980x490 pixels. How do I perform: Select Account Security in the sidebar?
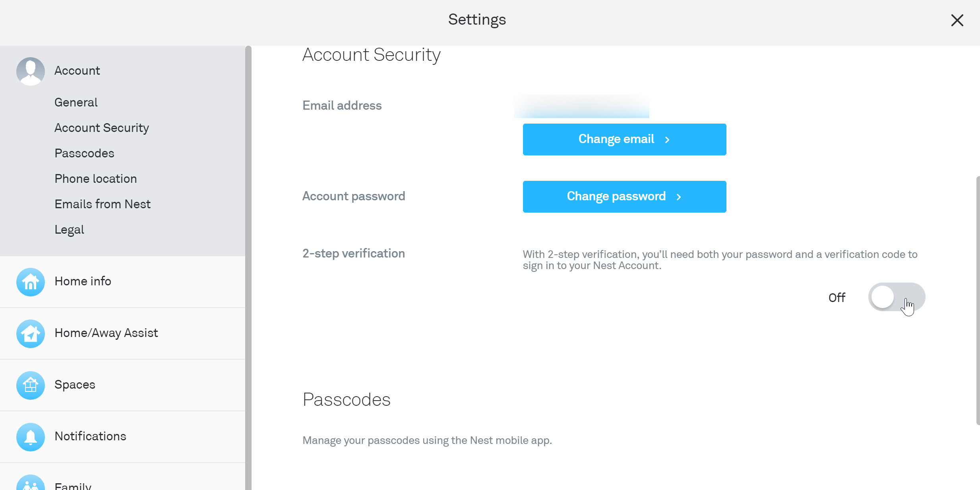pyautogui.click(x=102, y=128)
